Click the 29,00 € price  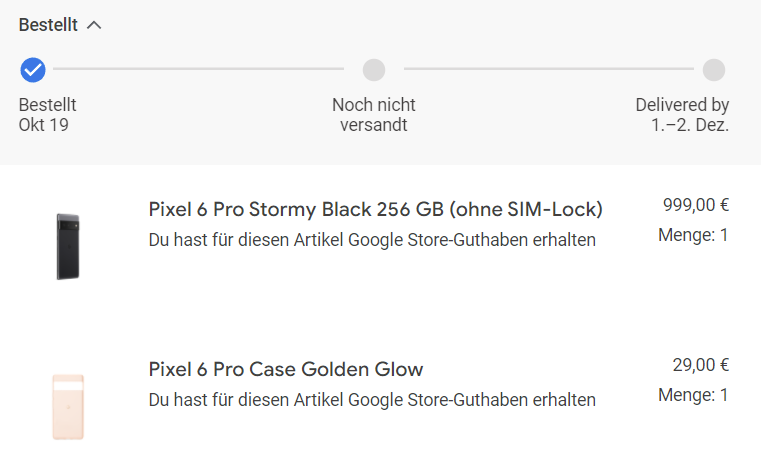tap(701, 365)
